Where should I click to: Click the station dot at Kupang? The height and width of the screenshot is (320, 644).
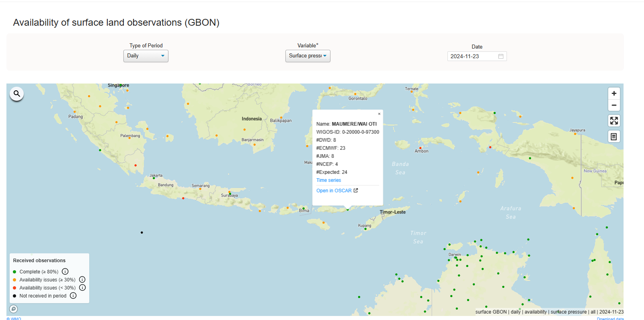pyautogui.click(x=365, y=229)
